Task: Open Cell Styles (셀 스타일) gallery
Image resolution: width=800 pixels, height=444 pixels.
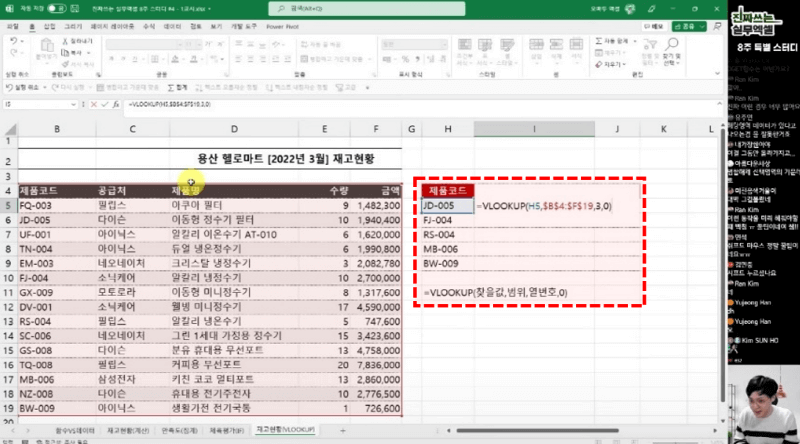Action: pyautogui.click(x=506, y=52)
